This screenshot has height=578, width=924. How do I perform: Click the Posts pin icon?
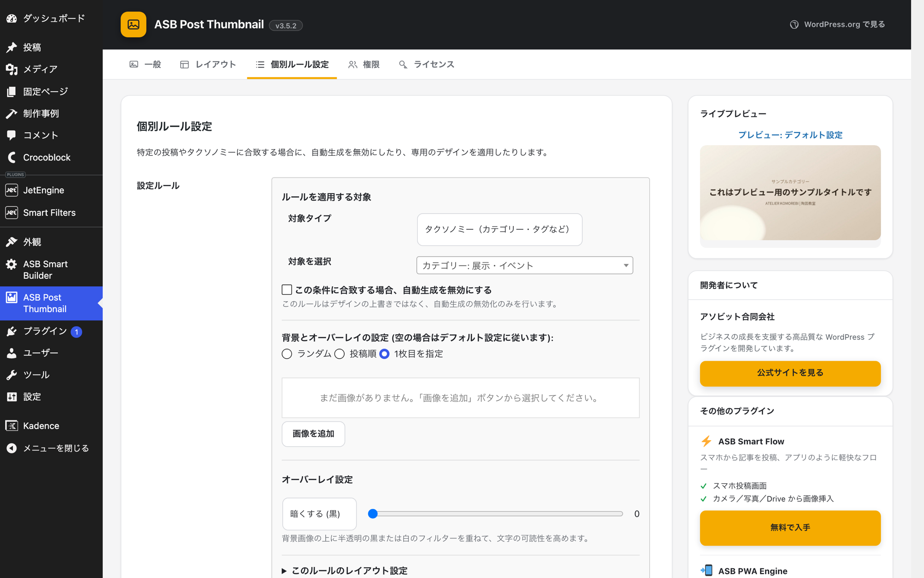12,47
